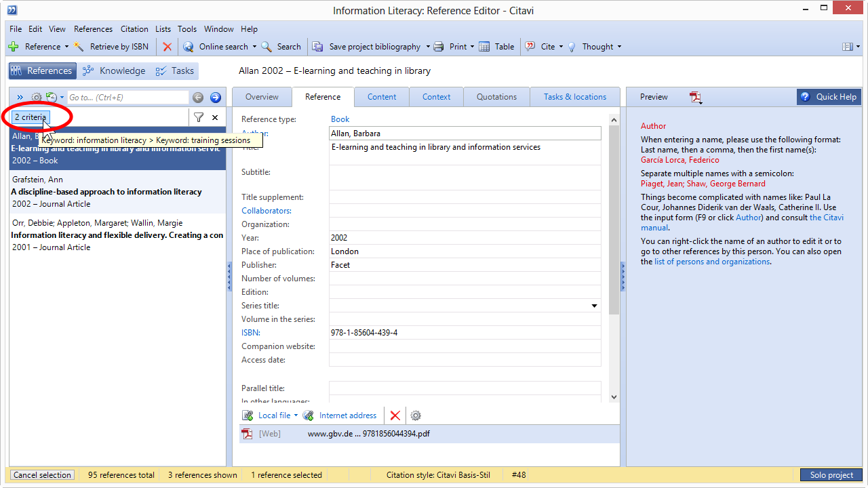Image resolution: width=868 pixels, height=488 pixels.
Task: Click the Search magnifier icon
Action: tap(267, 47)
